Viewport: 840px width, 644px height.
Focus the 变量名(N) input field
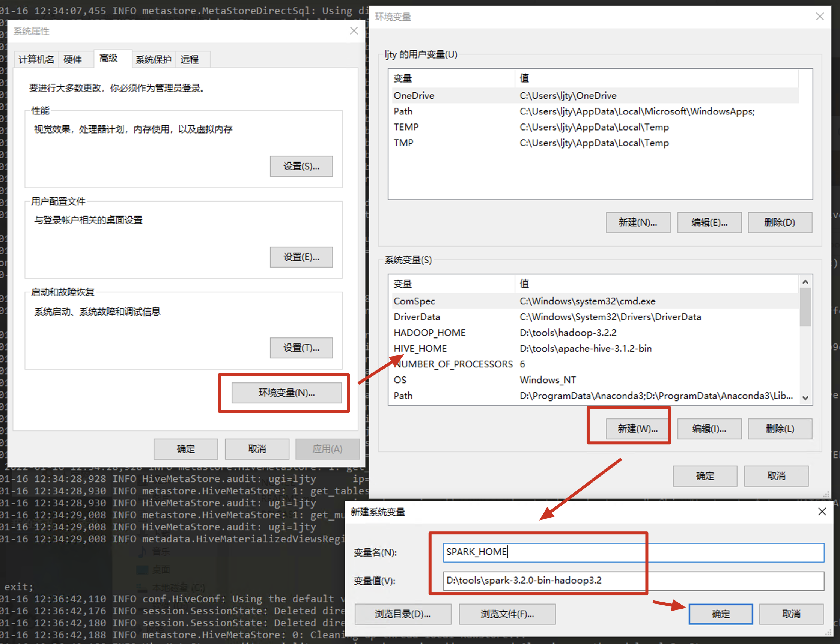(634, 553)
